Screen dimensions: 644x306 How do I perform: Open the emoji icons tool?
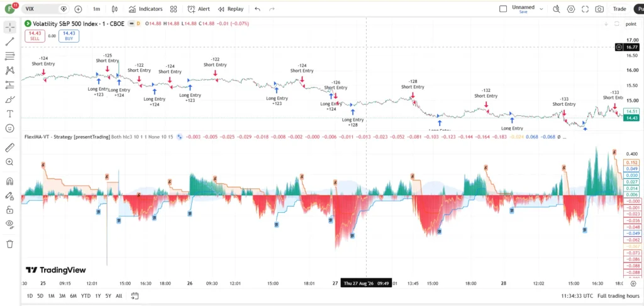pos(10,128)
